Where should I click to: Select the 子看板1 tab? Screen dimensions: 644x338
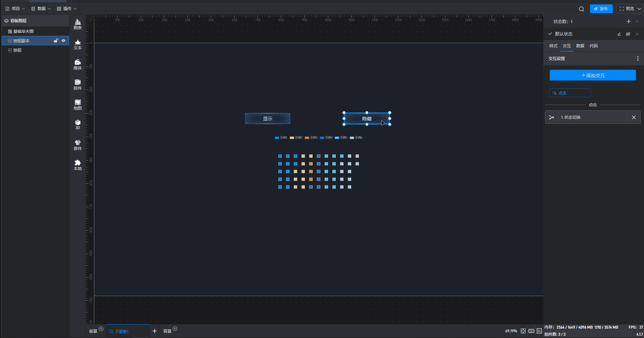click(x=128, y=331)
